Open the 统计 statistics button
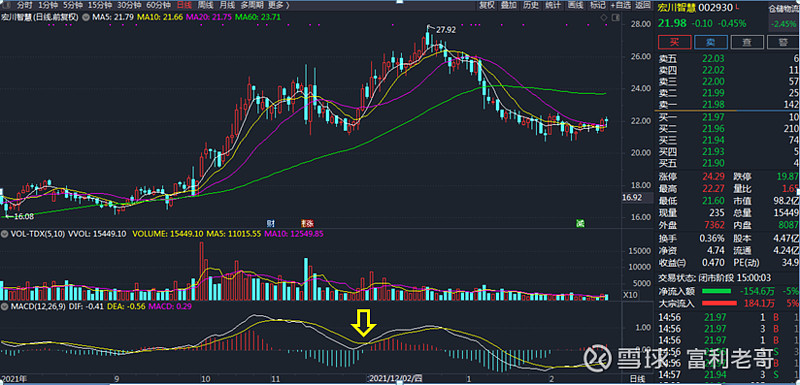The image size is (800, 385). 553,5
